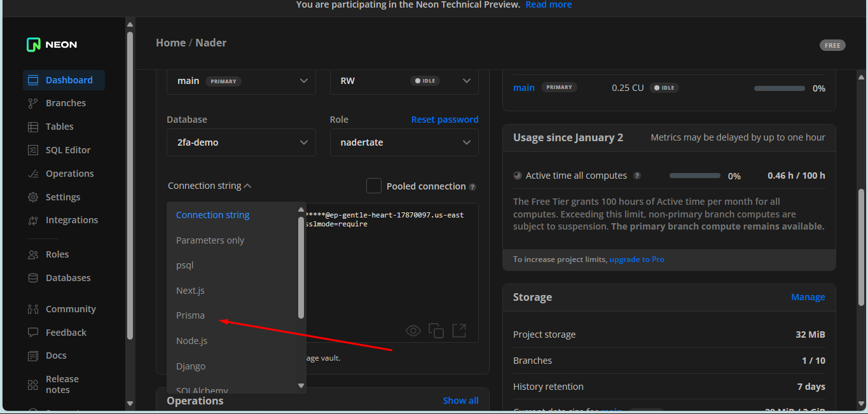The height and width of the screenshot is (414, 868).
Task: Open the nadertate role dropdown
Action: (404, 142)
